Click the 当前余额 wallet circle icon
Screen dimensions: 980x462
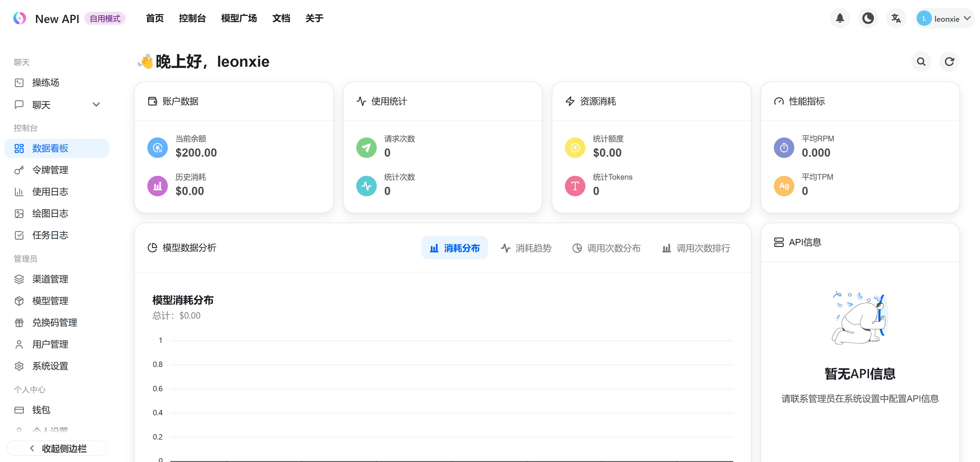[x=158, y=148]
